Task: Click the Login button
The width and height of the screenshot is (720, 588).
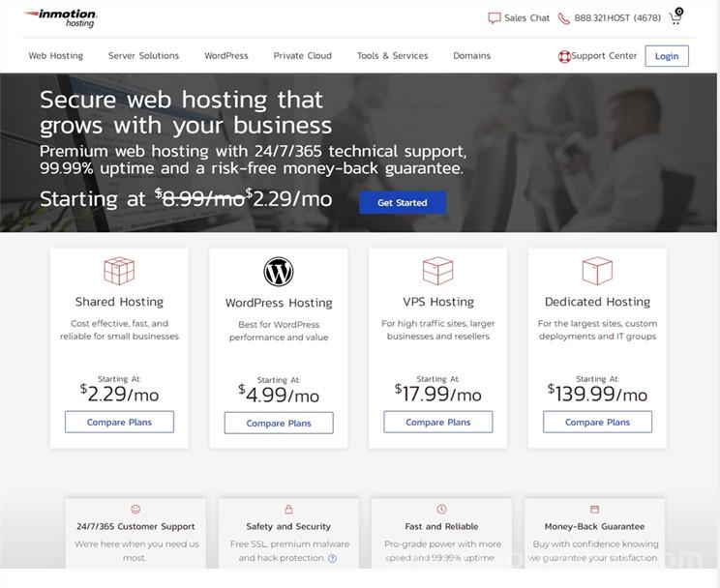Action: [x=666, y=56]
